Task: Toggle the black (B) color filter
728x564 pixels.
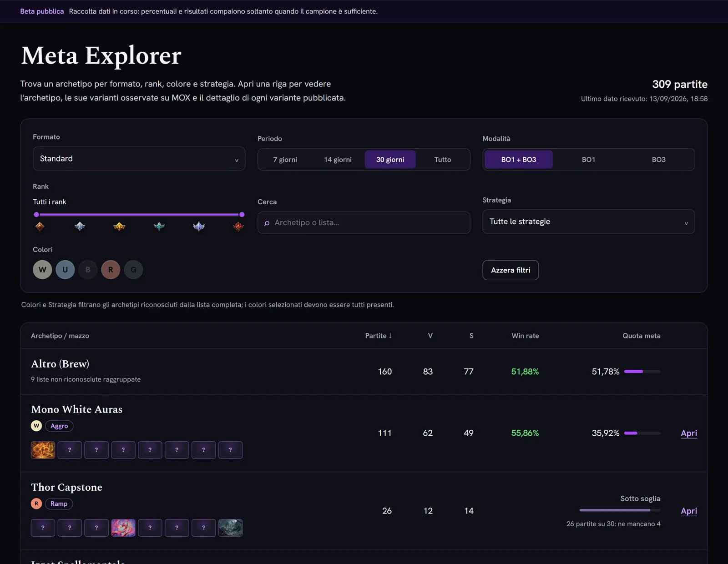Action: coord(88,270)
